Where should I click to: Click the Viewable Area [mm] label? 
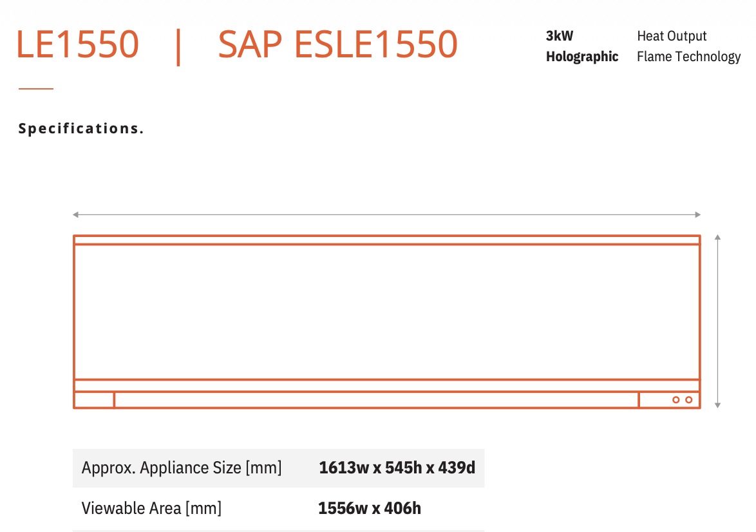click(151, 508)
